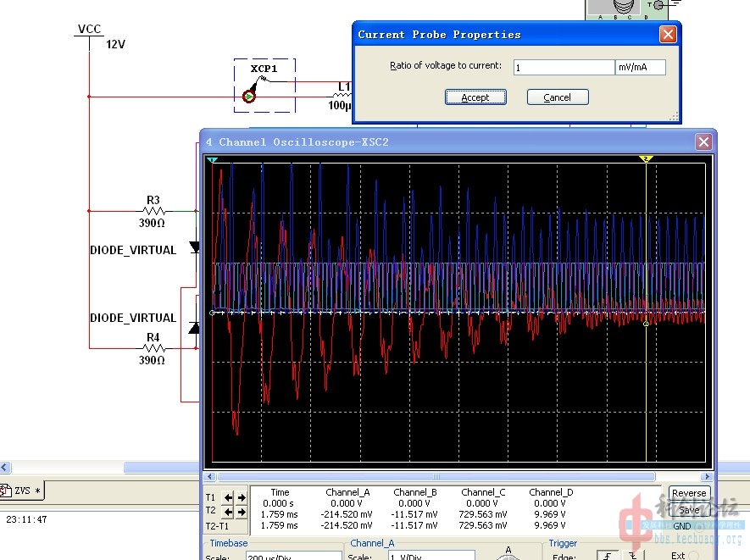This screenshot has width=750, height=560.
Task: Select upper DIODE_VIRTUAL diode symbol
Action: (x=195, y=247)
